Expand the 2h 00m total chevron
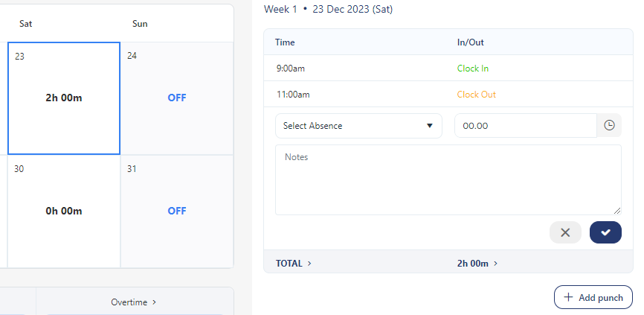The width and height of the screenshot is (644, 315). 496,264
